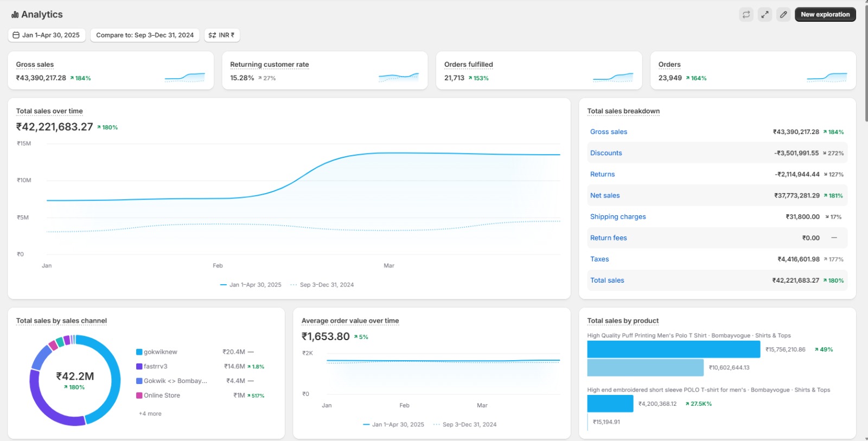Click the Orders card sparkline chart
The image size is (868, 441).
[826, 77]
